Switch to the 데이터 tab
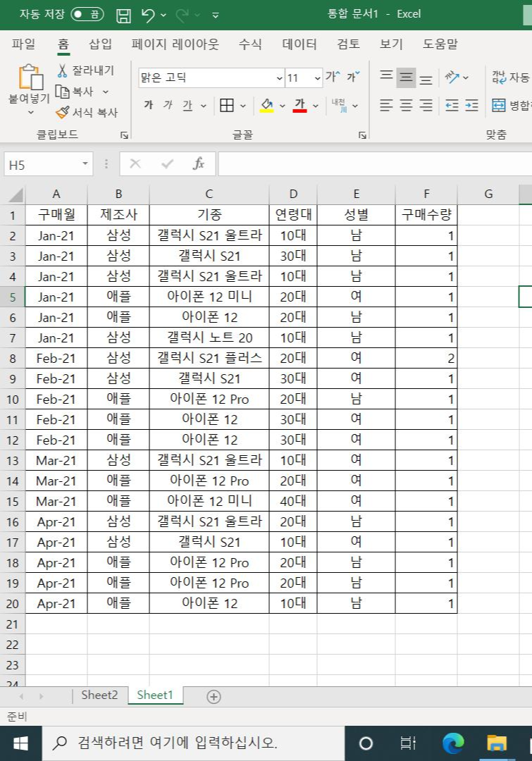Viewport: 532px width, 761px height. 299,44
